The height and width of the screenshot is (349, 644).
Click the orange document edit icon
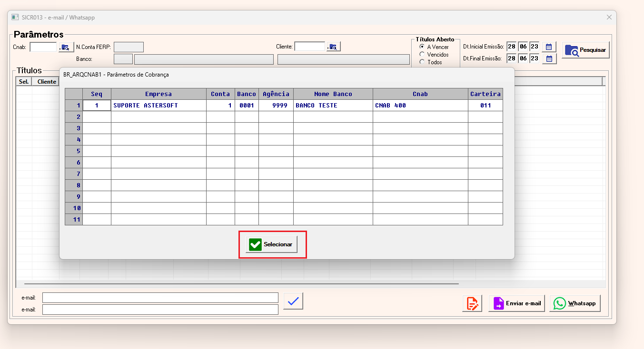(x=472, y=303)
